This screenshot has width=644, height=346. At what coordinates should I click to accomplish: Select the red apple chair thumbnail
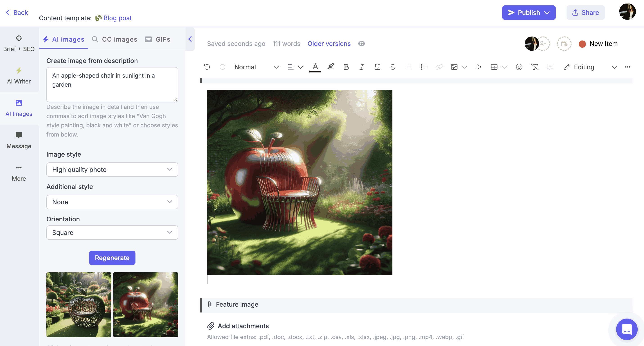(x=146, y=305)
